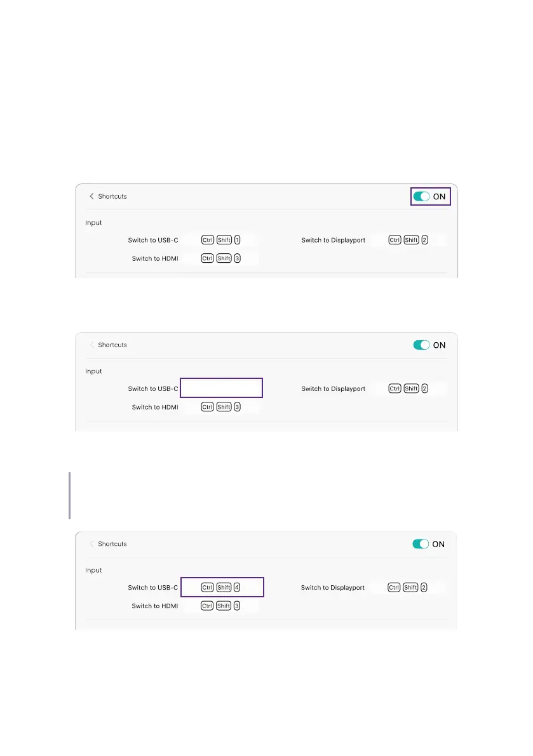Viewport: 533px width, 756px height.
Task: Click the "3" key icon in the top panel's HDMI shortcut
Action: pyautogui.click(x=237, y=258)
